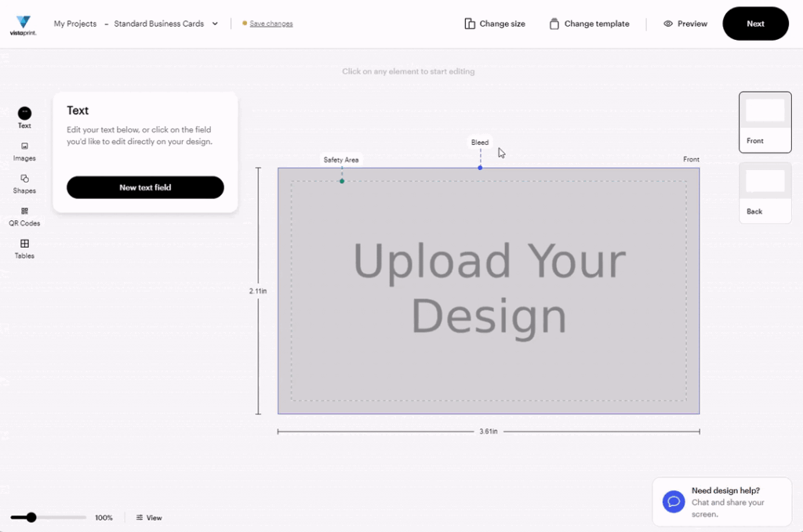Screen dimensions: 803x532
Task: Go to My Projects breadcrumb
Action: coord(75,24)
